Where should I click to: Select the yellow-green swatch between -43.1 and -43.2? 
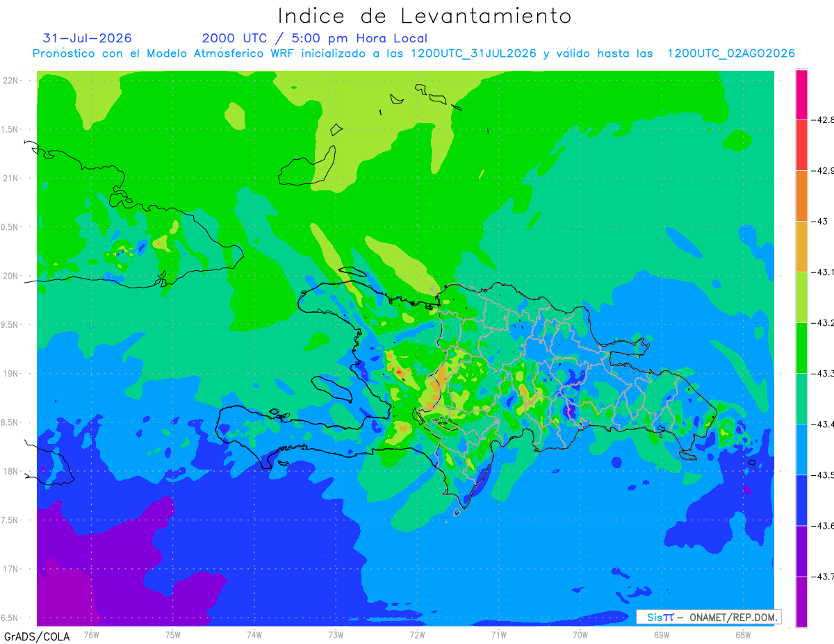(x=801, y=297)
